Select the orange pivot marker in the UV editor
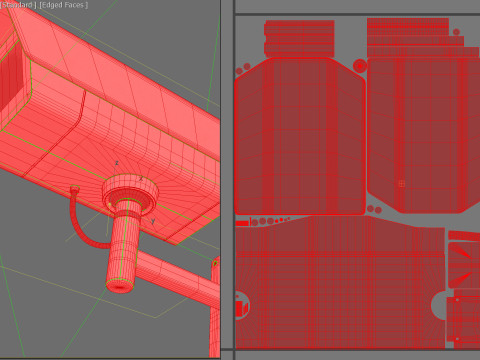Image resolution: width=480 pixels, height=360 pixels. tap(402, 184)
